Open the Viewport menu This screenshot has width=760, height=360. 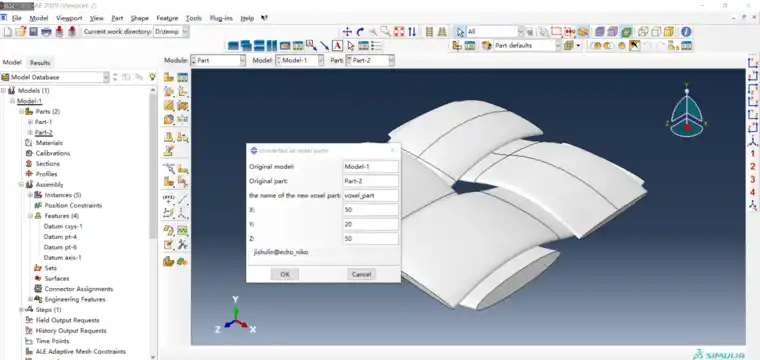pos(69,18)
